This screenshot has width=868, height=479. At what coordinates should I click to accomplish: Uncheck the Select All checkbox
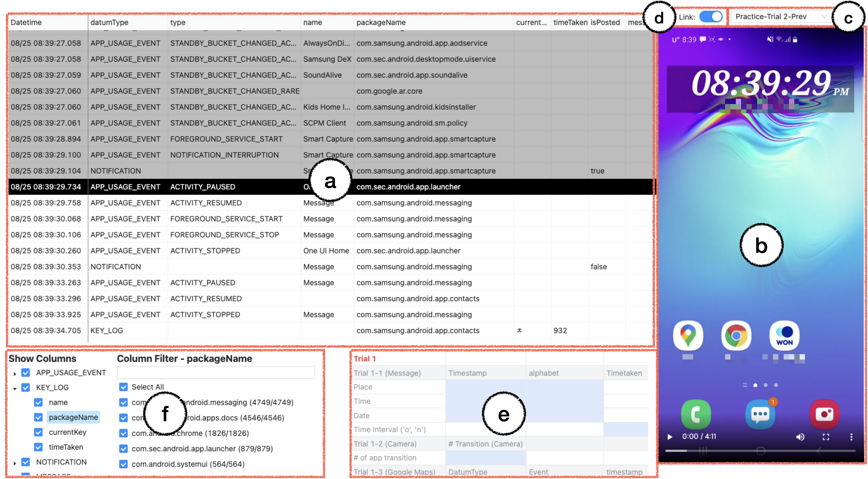coord(123,387)
